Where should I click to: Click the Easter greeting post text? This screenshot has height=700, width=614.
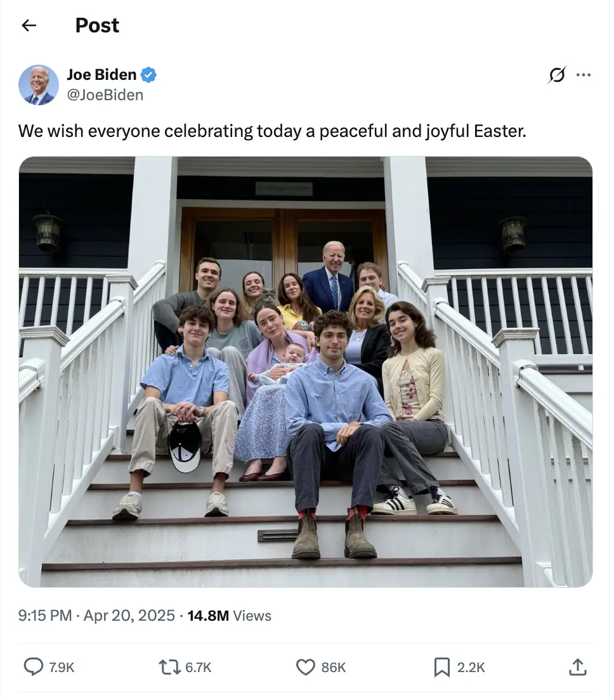click(272, 131)
